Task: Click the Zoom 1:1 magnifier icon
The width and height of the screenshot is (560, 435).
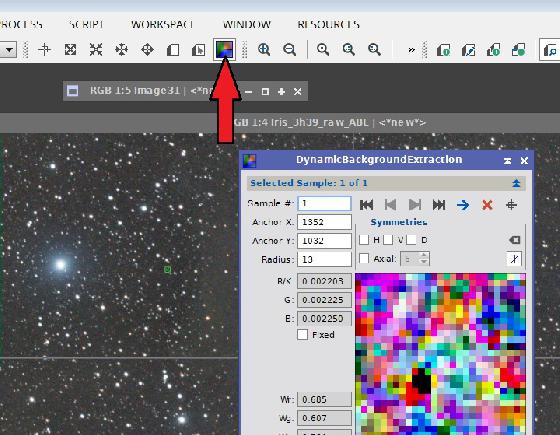Action: 323,49
